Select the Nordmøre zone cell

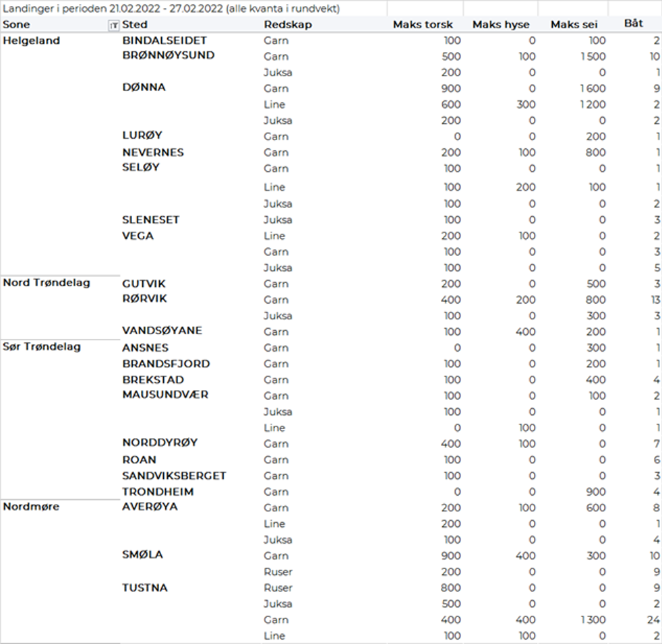tap(31, 507)
